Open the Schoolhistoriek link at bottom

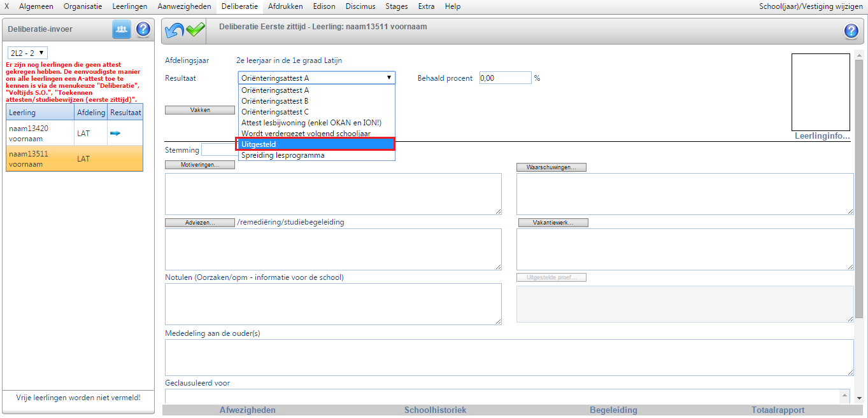click(435, 410)
